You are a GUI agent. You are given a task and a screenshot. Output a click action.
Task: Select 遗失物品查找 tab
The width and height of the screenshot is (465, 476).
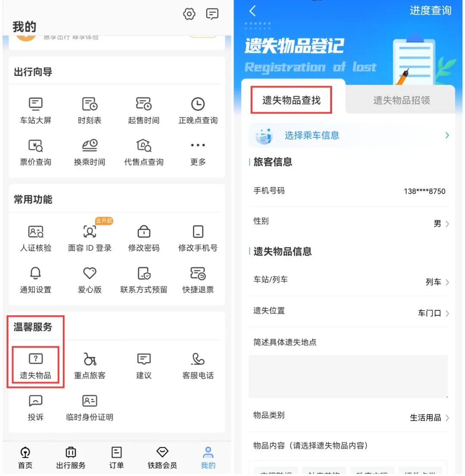291,100
